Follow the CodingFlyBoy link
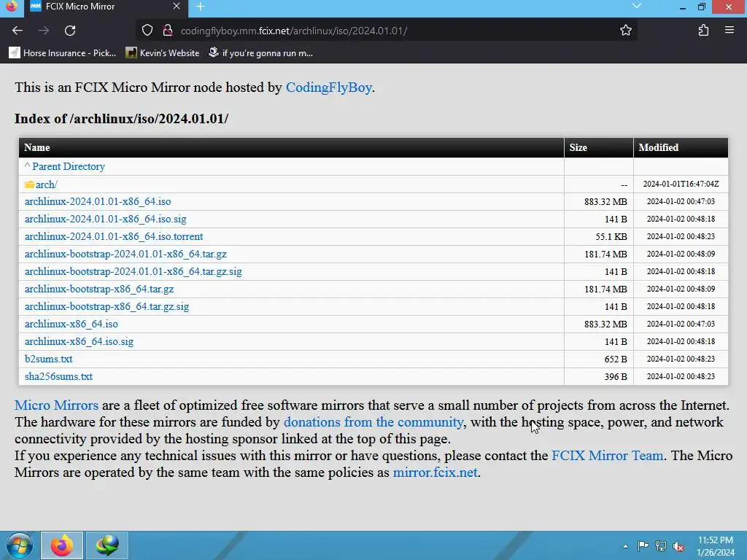Viewport: 747px width, 560px height. coord(329,87)
